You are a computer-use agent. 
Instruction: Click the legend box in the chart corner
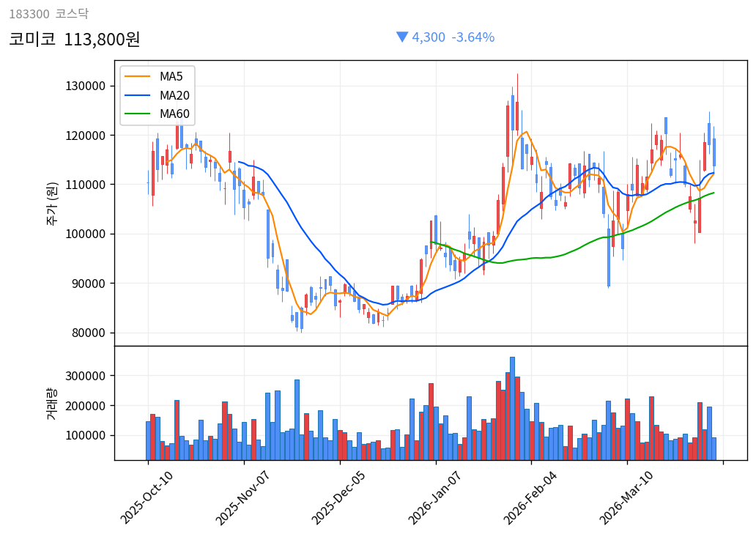(x=156, y=95)
